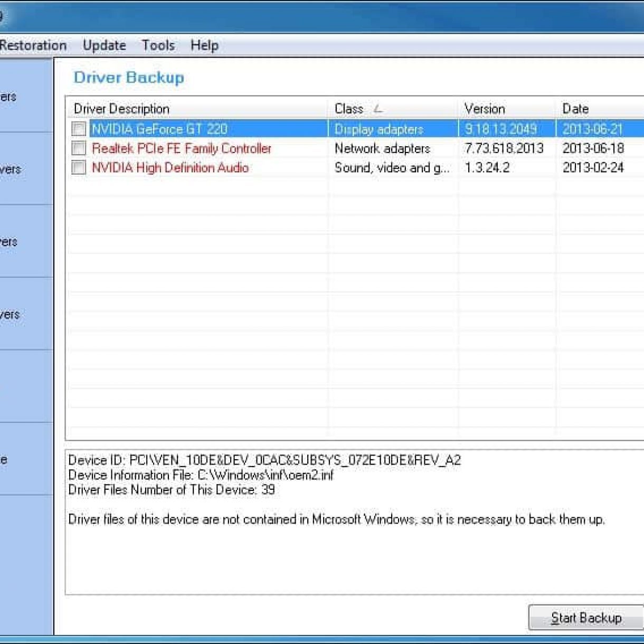Click the Device Information File path line
The height and width of the screenshot is (644, 644).
[x=201, y=475]
